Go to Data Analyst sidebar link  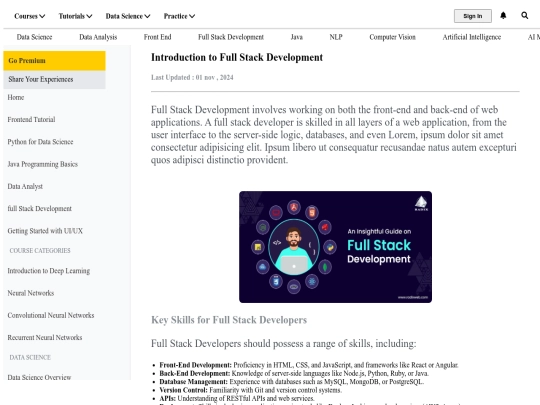[25, 186]
